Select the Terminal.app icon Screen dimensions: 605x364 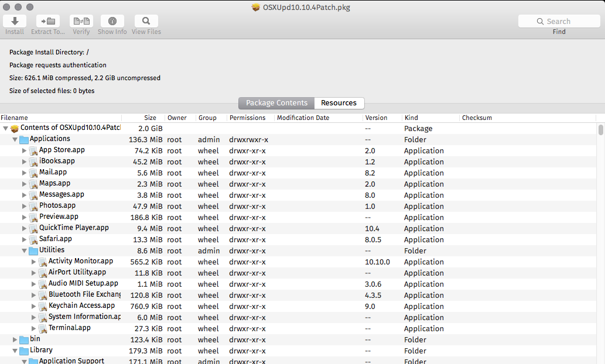[x=43, y=328]
